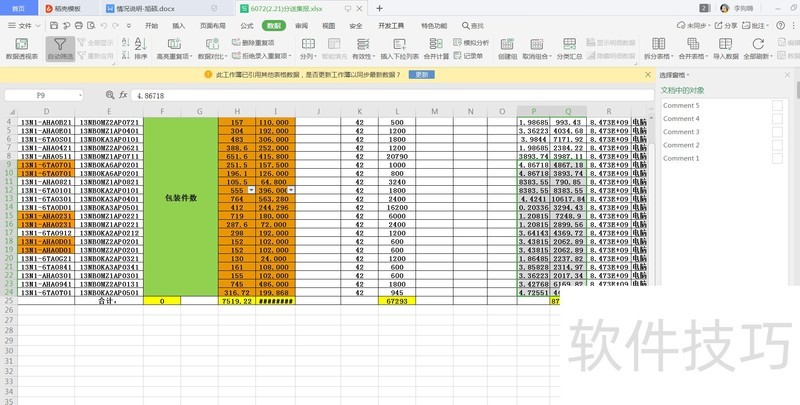Toggle visibility checkbox for Comment 4
Image resolution: width=800 pixels, height=405 pixels.
click(777, 119)
